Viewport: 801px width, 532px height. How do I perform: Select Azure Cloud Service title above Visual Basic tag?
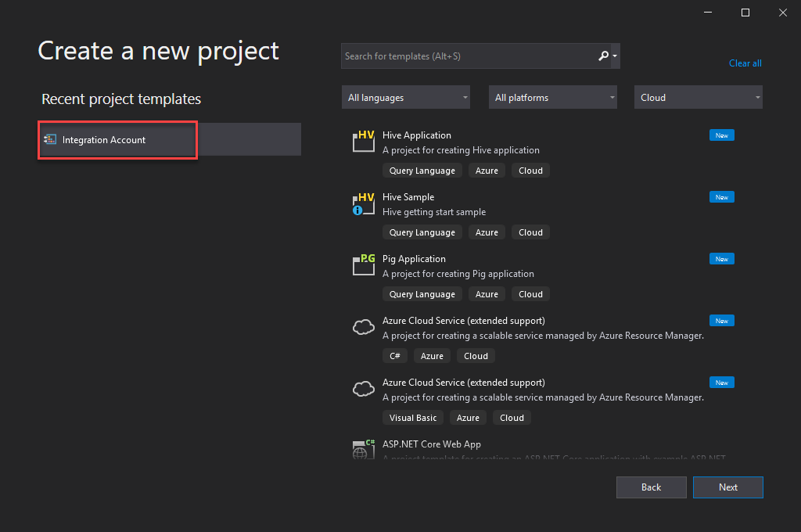click(x=463, y=383)
